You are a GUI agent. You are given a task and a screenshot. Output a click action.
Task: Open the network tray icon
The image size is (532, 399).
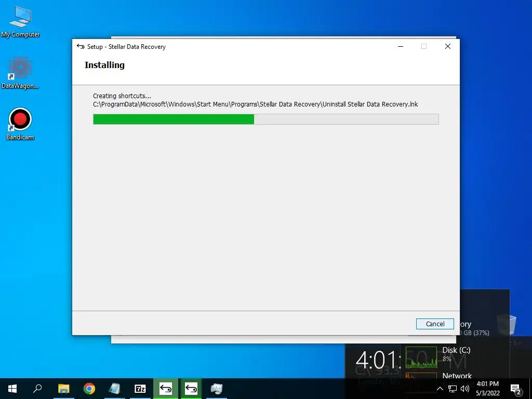click(453, 389)
